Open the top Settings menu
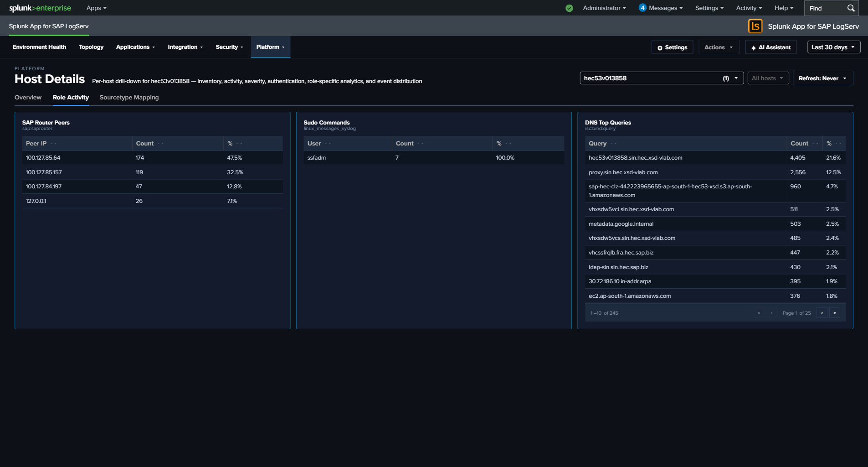 (709, 8)
